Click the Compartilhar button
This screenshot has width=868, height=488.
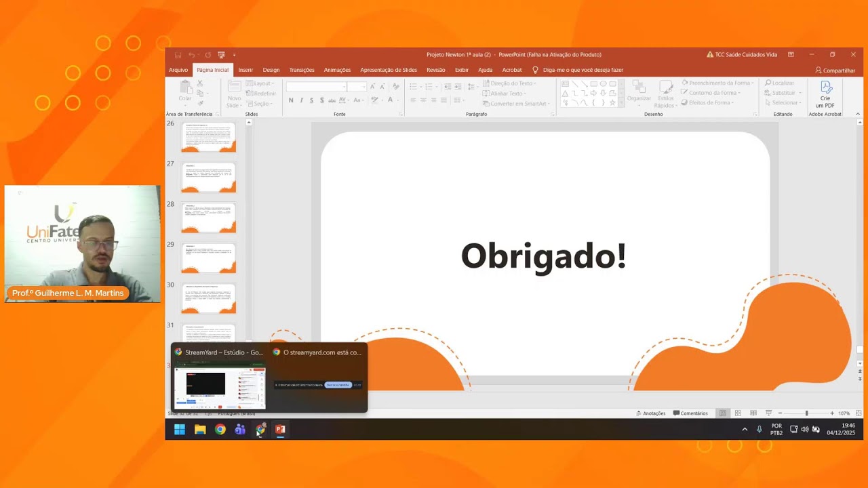pos(835,70)
